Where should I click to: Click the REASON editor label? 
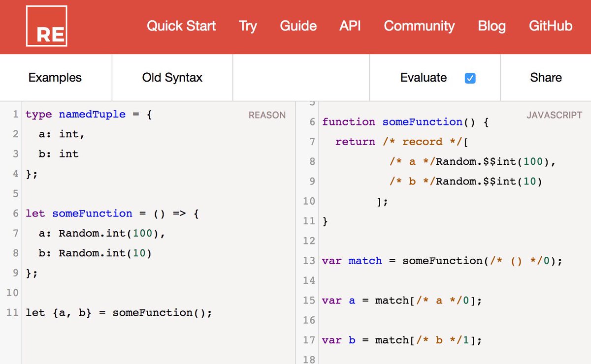point(267,115)
